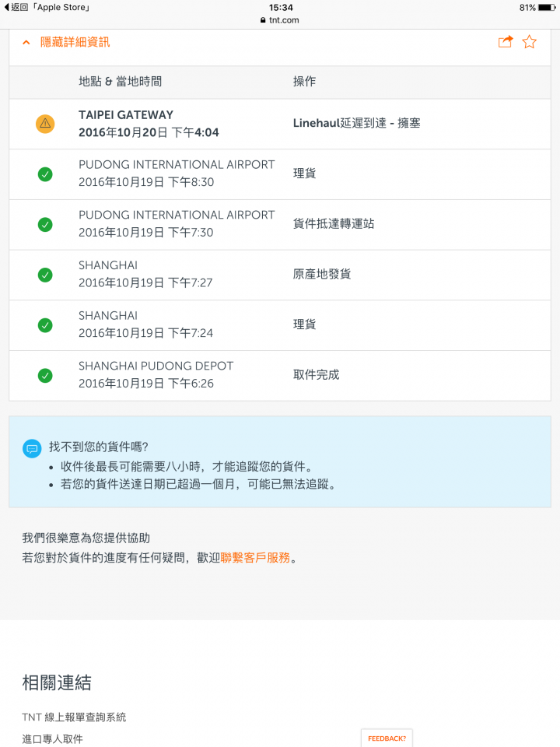Tap the star favorite icon
560x747 pixels.
[x=529, y=42]
